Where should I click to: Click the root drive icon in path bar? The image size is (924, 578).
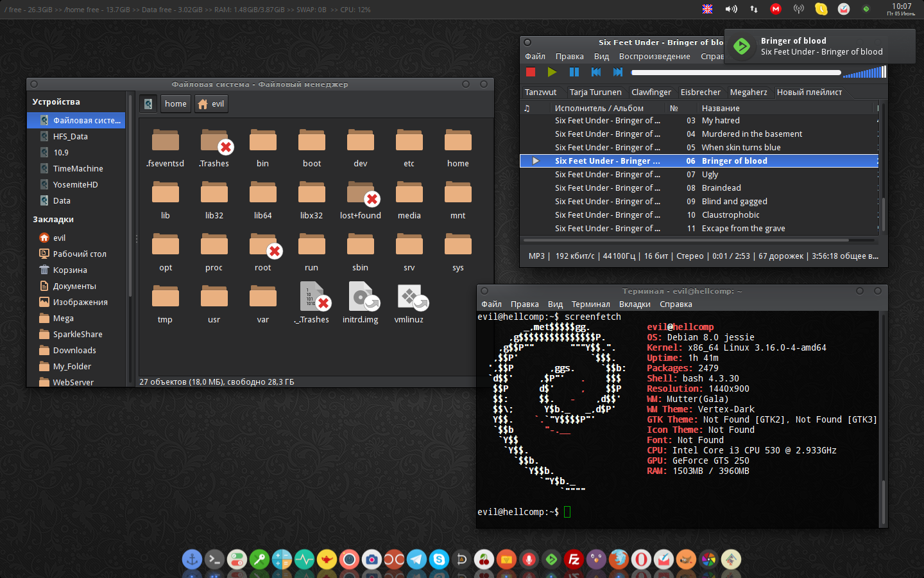click(148, 104)
